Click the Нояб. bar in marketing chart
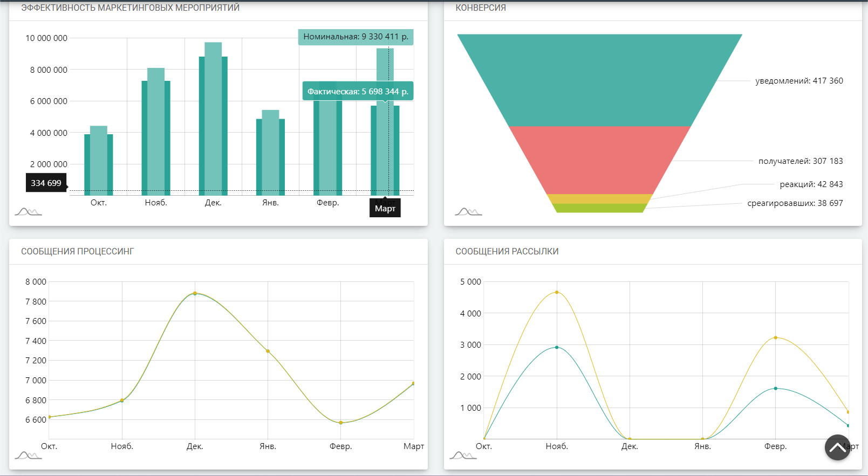The width and height of the screenshot is (868, 476). click(156, 135)
